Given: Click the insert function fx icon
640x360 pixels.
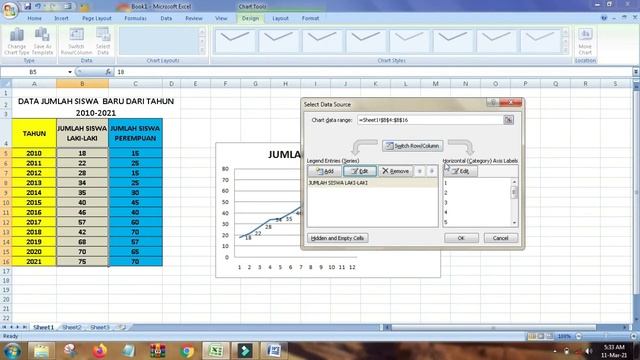Looking at the screenshot, I should (108, 72).
